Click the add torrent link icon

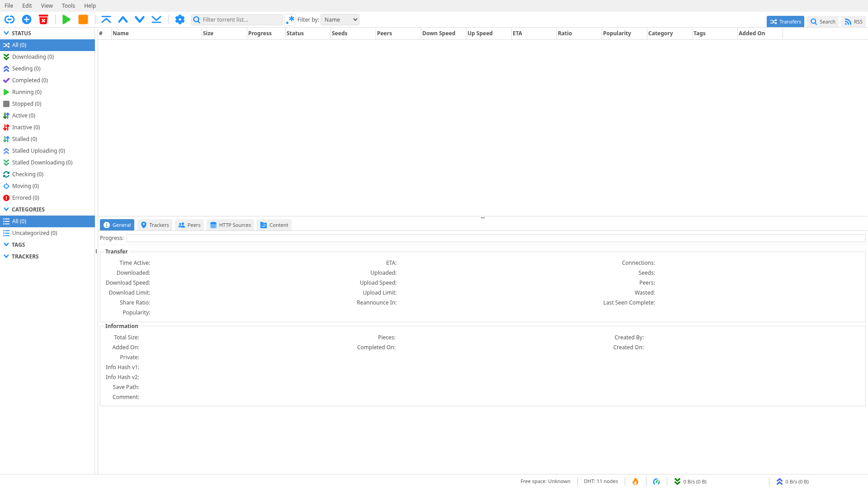(x=9, y=19)
